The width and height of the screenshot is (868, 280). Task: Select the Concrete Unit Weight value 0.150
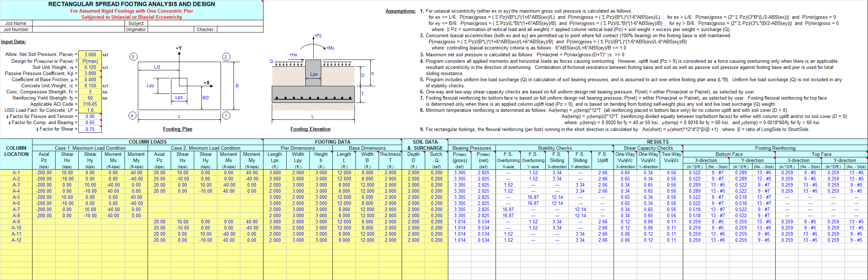pyautogui.click(x=90, y=86)
